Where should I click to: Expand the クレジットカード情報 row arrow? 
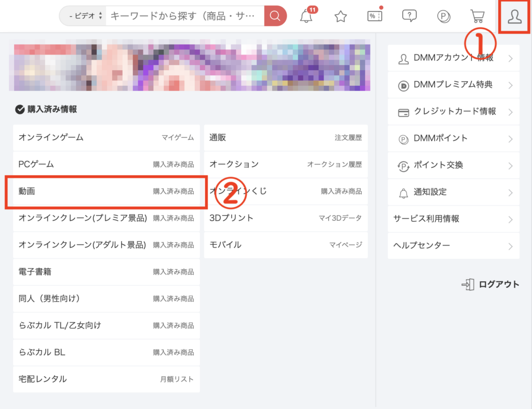pos(510,112)
